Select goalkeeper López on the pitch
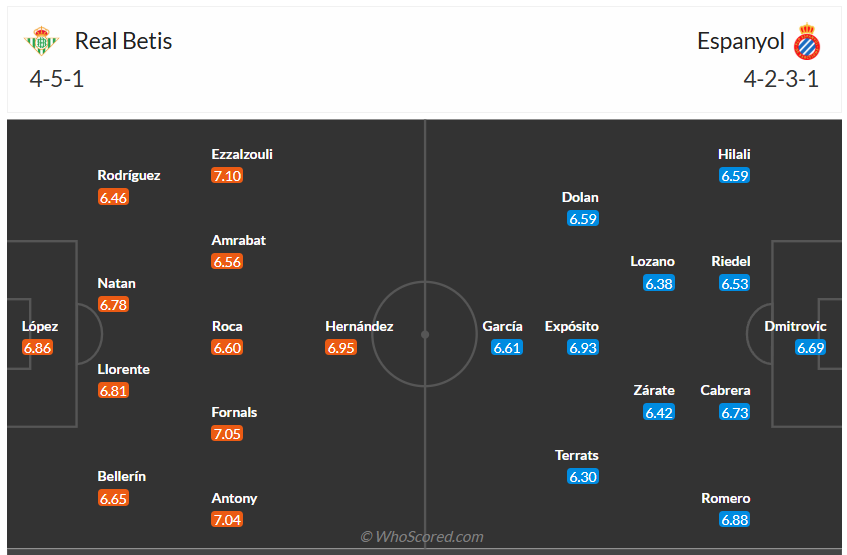 40,326
